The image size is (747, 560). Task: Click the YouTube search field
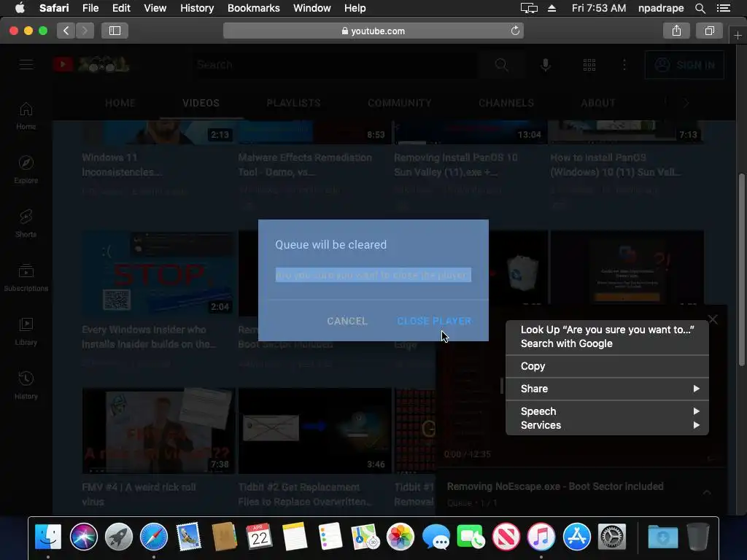click(x=333, y=64)
